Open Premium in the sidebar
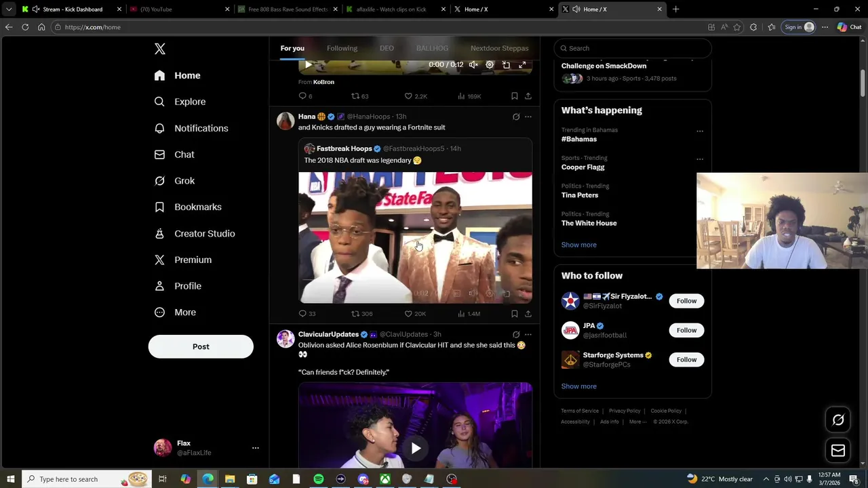Image resolution: width=868 pixels, height=488 pixels. [x=183, y=260]
